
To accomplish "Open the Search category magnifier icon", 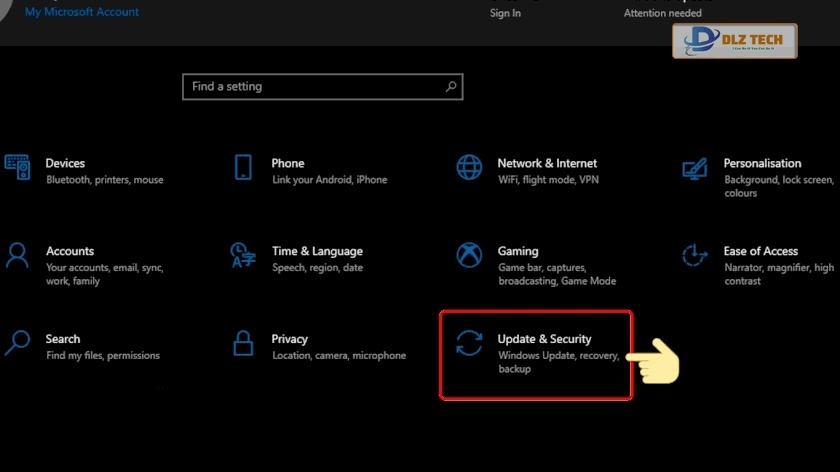I will [18, 343].
